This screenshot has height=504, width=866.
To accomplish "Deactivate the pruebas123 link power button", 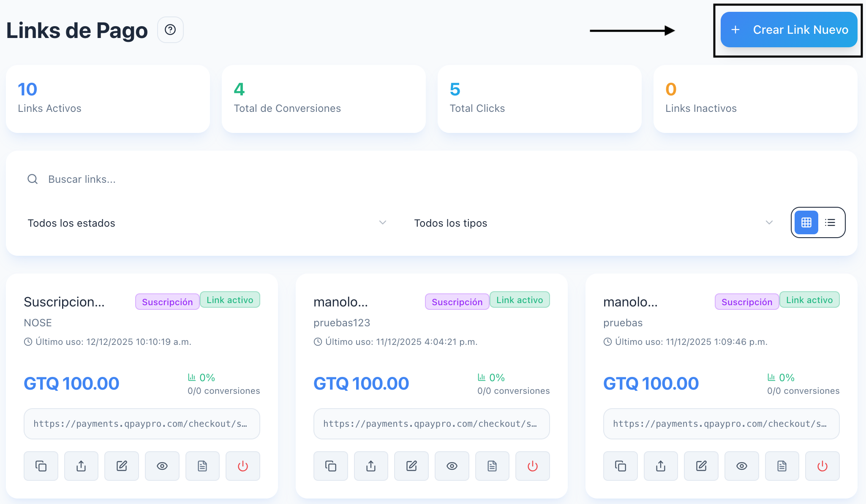I will (532, 466).
